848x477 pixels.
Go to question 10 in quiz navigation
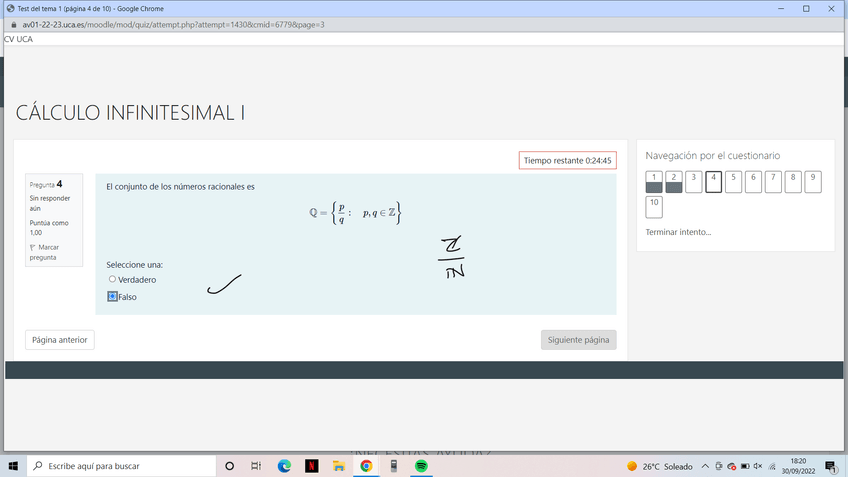654,207
